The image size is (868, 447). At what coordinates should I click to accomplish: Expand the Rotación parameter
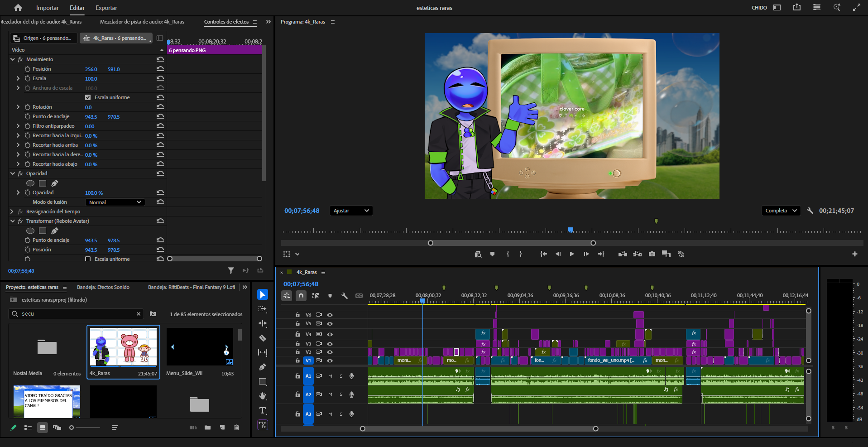click(x=18, y=107)
